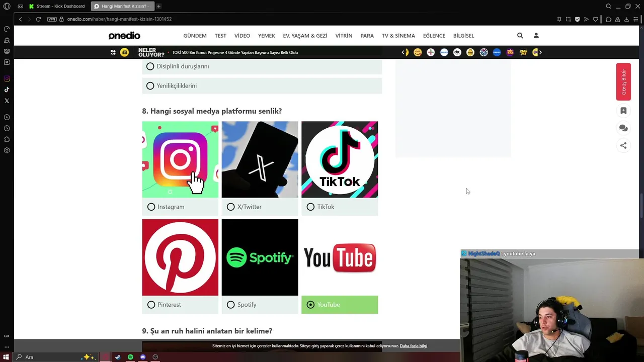Image resolution: width=644 pixels, height=362 pixels.
Task: Open the TOKİ 500 Bin Konut headline
Action: click(235, 52)
